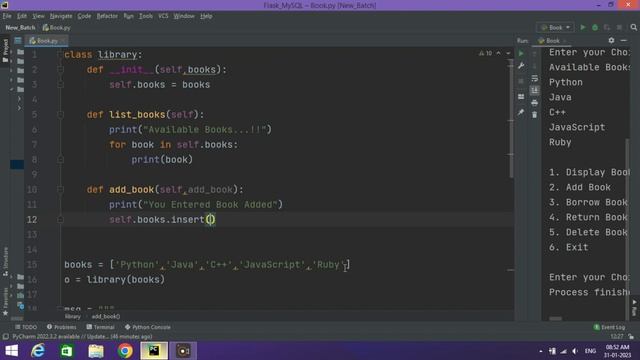This screenshot has height=360, width=640.
Task: Select the Book.py editor tab
Action: coord(46,41)
